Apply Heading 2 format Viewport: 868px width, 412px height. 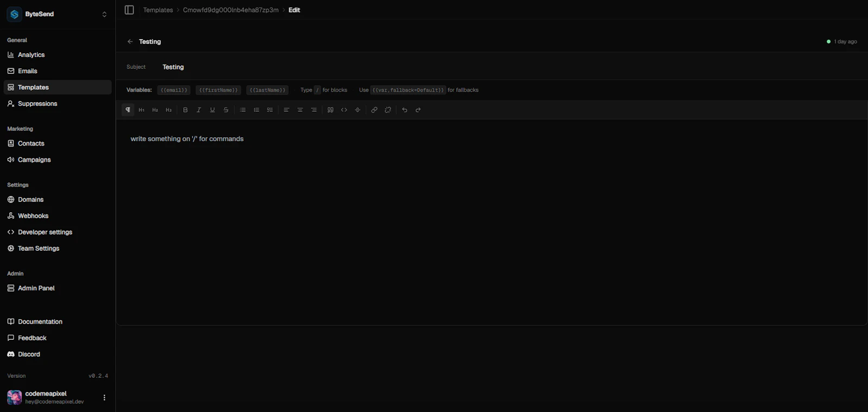[155, 110]
